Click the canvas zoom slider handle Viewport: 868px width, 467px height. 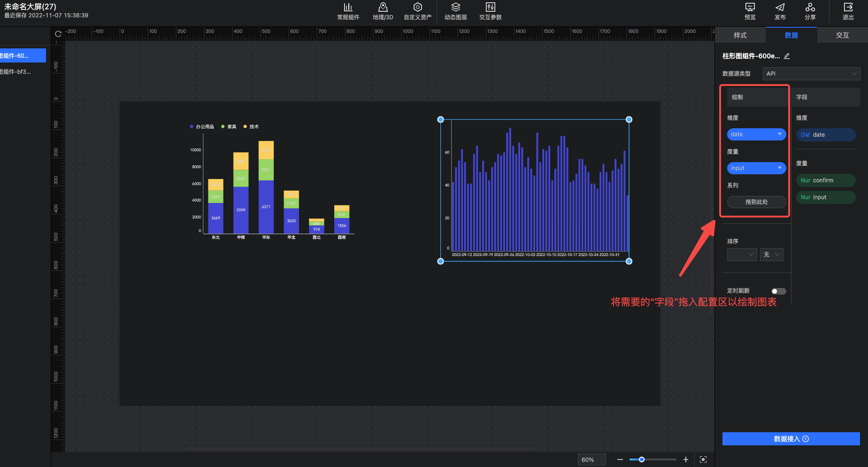641,459
